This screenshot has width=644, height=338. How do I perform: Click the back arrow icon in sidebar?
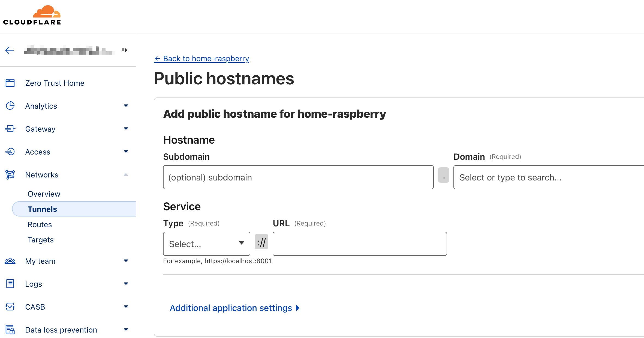click(x=10, y=50)
